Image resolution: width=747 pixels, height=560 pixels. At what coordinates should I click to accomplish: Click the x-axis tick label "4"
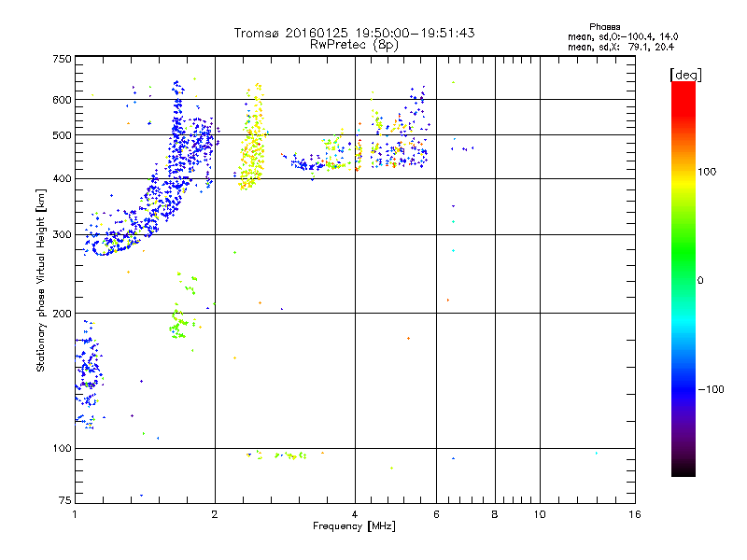[x=355, y=514]
